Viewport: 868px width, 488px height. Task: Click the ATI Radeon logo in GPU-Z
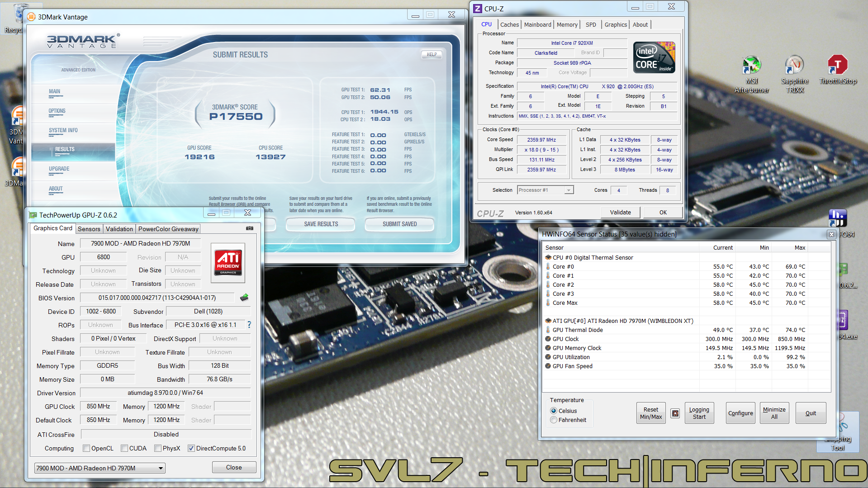pyautogui.click(x=228, y=263)
